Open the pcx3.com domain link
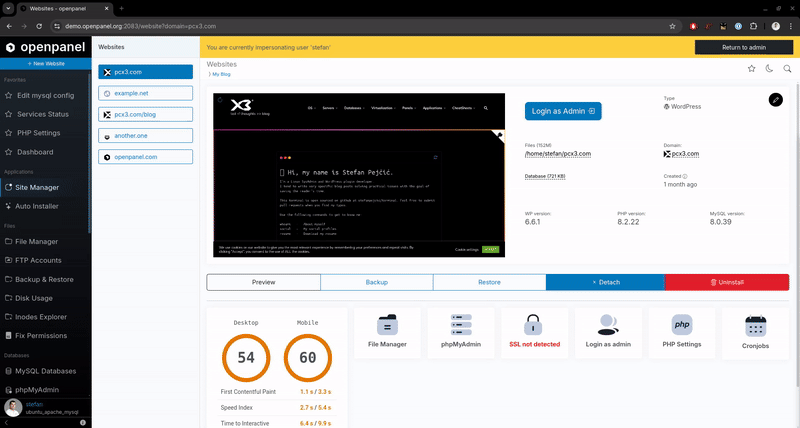Viewport: 800px width, 428px height. click(685, 154)
